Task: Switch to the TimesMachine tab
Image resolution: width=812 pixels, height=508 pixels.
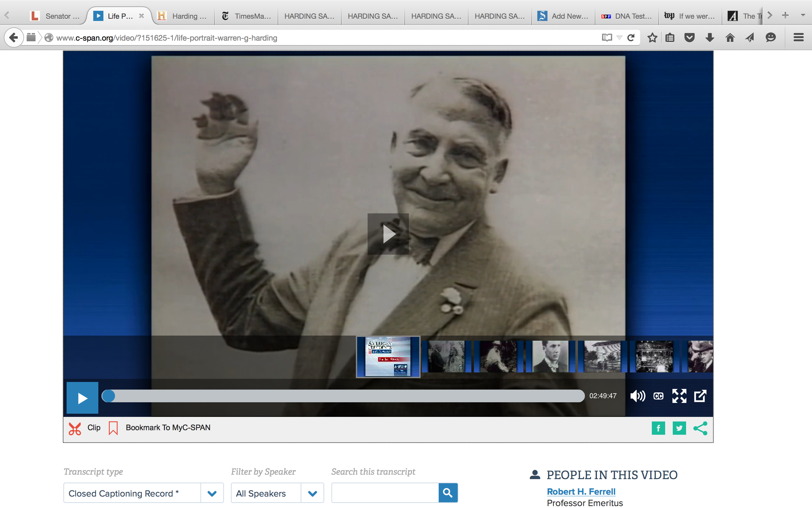Action: [x=246, y=16]
